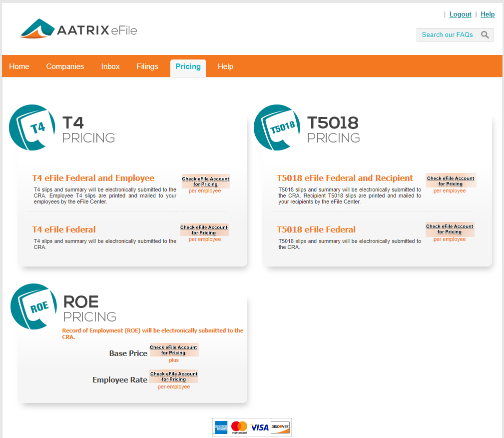Viewport: 504px width, 438px height.
Task: Click the T5018 pricing badge icon
Action: 277,127
